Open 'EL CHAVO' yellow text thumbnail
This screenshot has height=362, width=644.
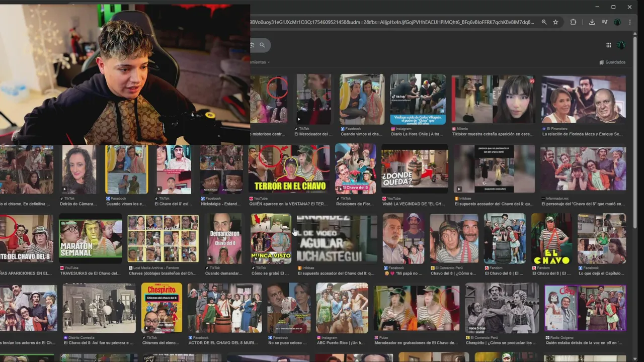(x=551, y=238)
